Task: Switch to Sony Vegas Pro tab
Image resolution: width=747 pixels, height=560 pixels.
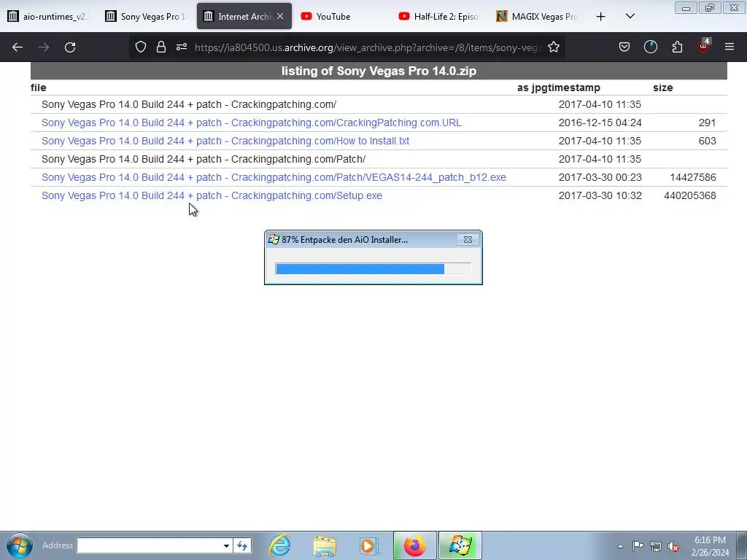Action: (146, 16)
